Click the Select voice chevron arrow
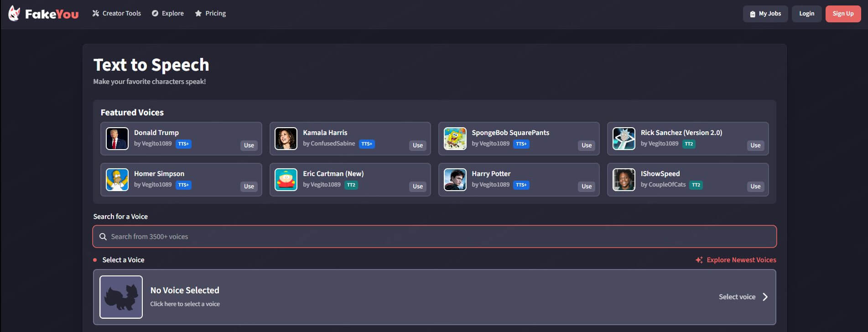The width and height of the screenshot is (868, 332). (765, 297)
